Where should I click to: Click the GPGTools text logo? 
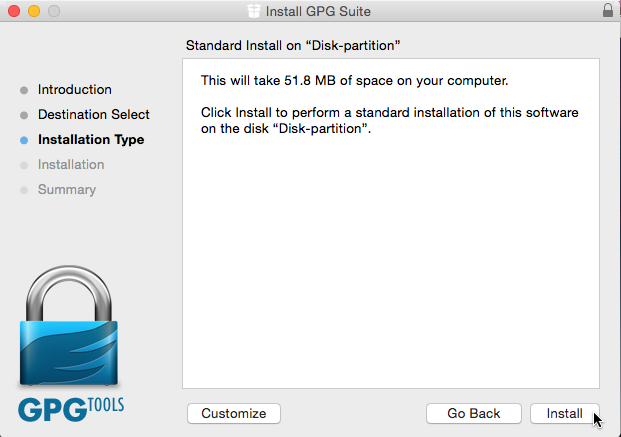point(71,409)
